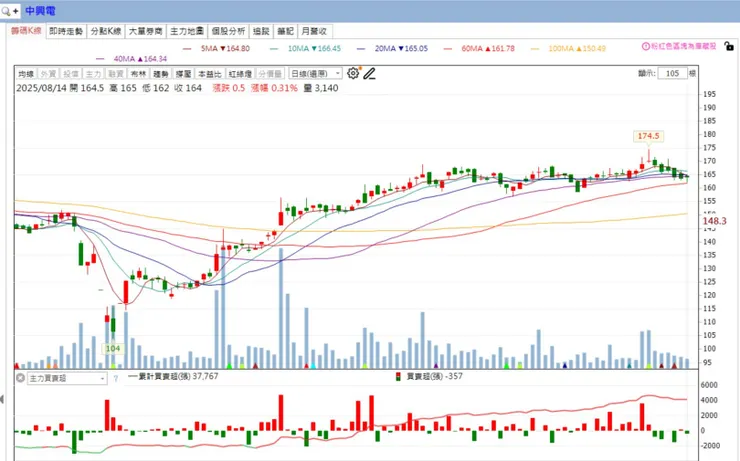740x461 pixels.
Task: Toggle the 投信 overlay button
Action: [71, 74]
